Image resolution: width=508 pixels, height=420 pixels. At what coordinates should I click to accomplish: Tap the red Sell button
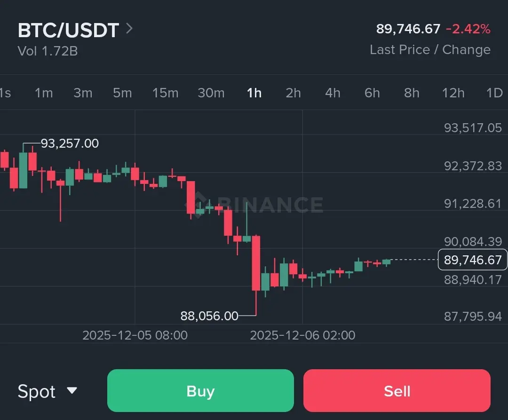click(x=397, y=390)
